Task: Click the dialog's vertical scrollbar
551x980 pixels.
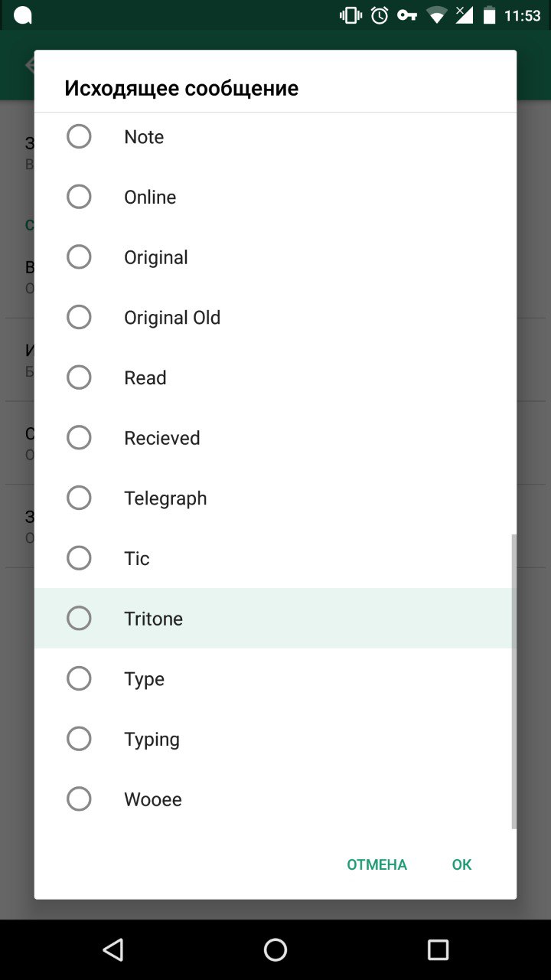Action: coord(514,681)
